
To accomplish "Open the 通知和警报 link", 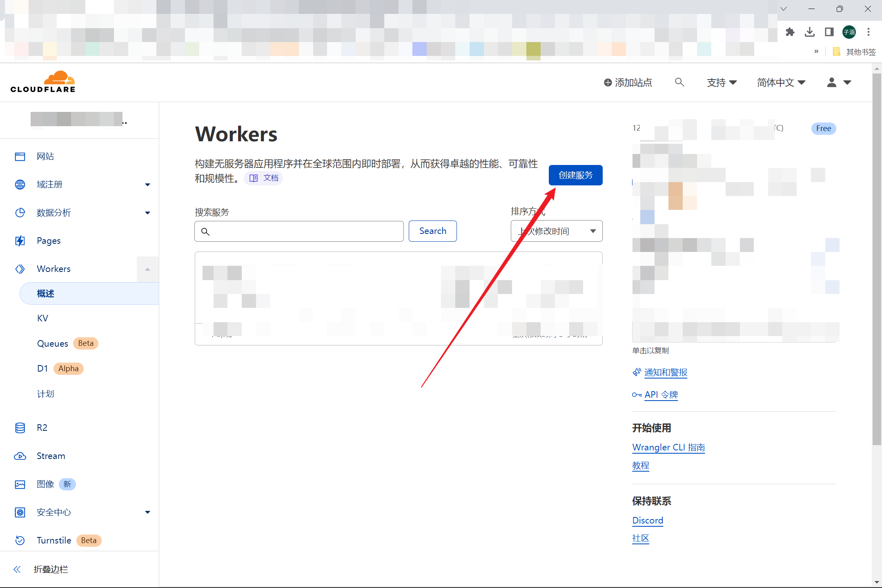I will click(x=666, y=372).
